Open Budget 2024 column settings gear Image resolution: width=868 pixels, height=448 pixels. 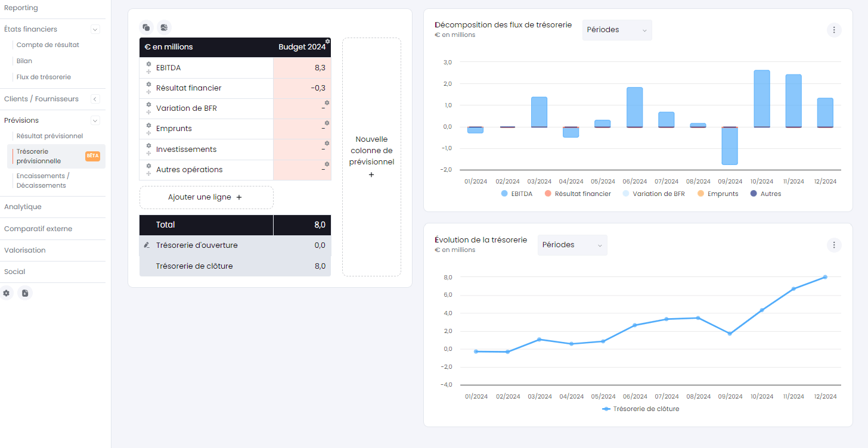(327, 41)
